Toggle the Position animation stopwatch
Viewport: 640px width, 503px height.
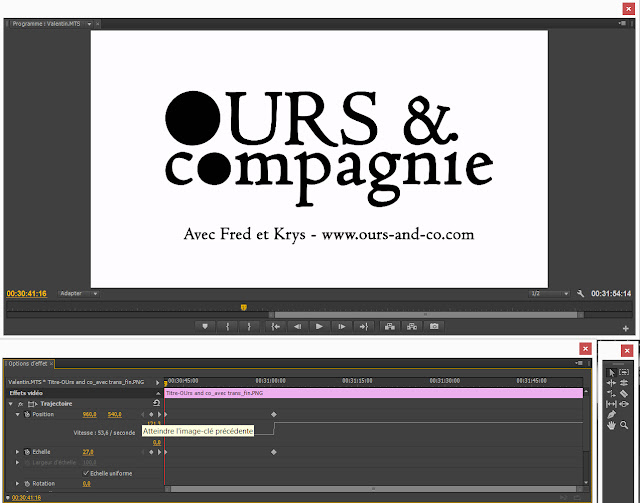[27, 414]
